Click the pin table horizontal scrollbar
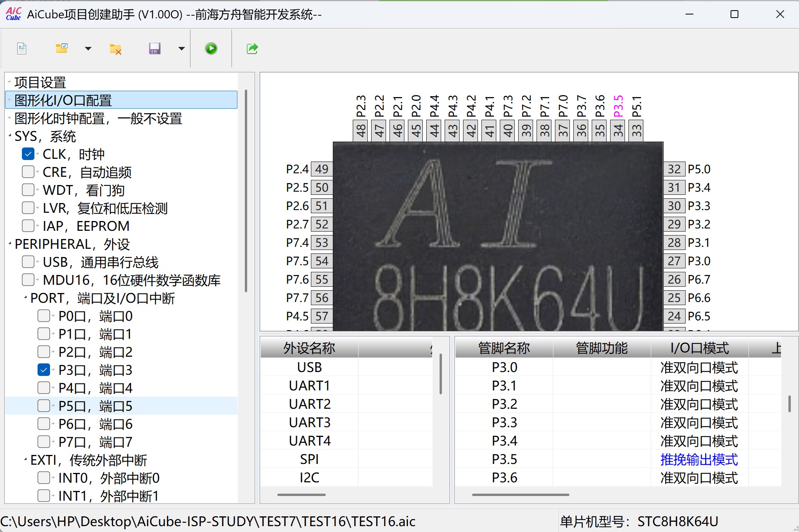The image size is (799, 532). [x=521, y=495]
